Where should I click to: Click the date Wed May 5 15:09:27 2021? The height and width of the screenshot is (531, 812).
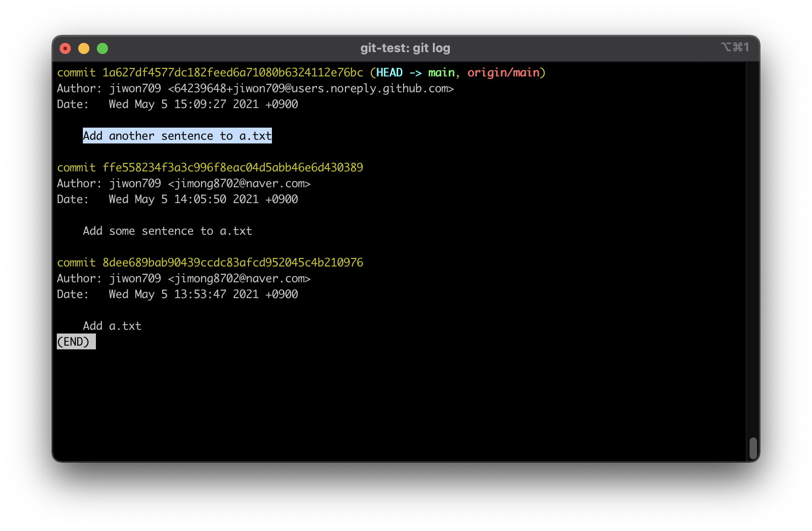coord(183,104)
